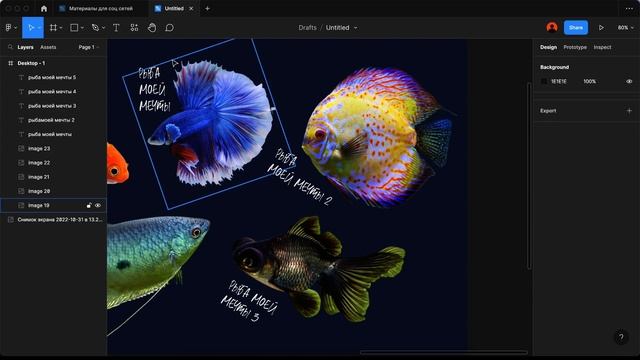Click the canvas horizontal scrollbar

(x=443, y=352)
